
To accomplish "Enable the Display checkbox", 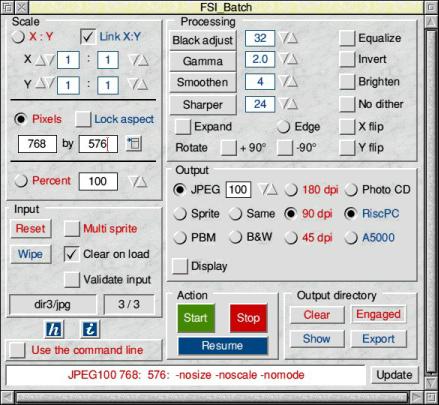I will (x=180, y=266).
